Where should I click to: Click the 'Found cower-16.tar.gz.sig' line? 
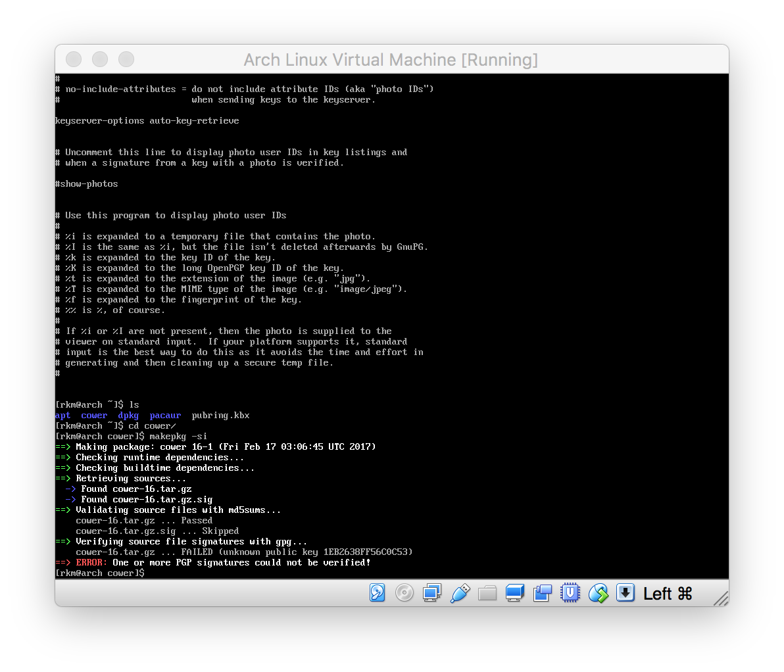pyautogui.click(x=139, y=500)
